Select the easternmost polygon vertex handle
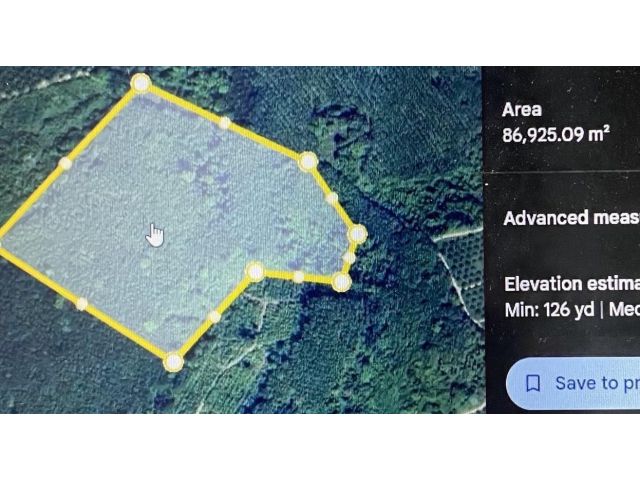640x480 pixels. [358, 234]
